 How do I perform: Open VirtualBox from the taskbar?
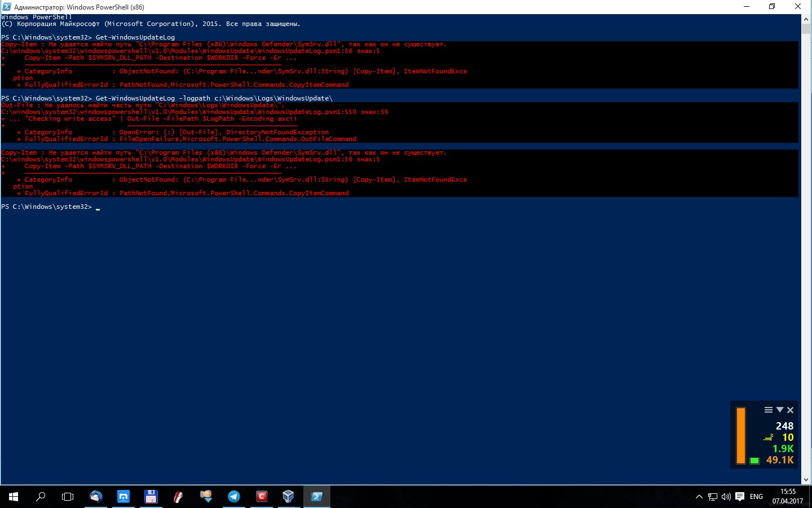tap(288, 497)
